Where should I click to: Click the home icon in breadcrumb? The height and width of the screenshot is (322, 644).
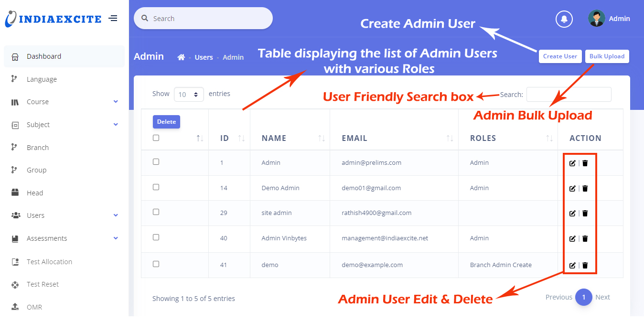[x=181, y=57]
